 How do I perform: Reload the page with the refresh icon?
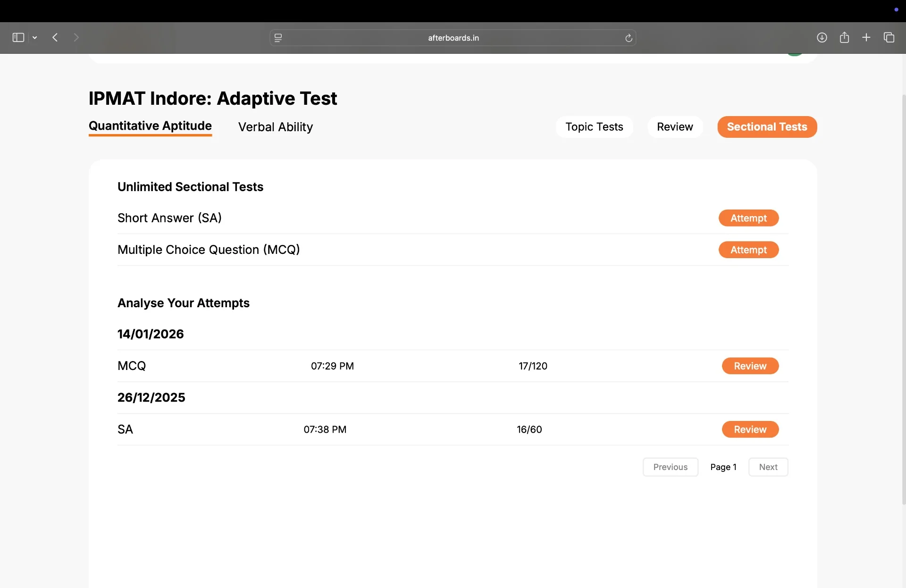(x=629, y=38)
